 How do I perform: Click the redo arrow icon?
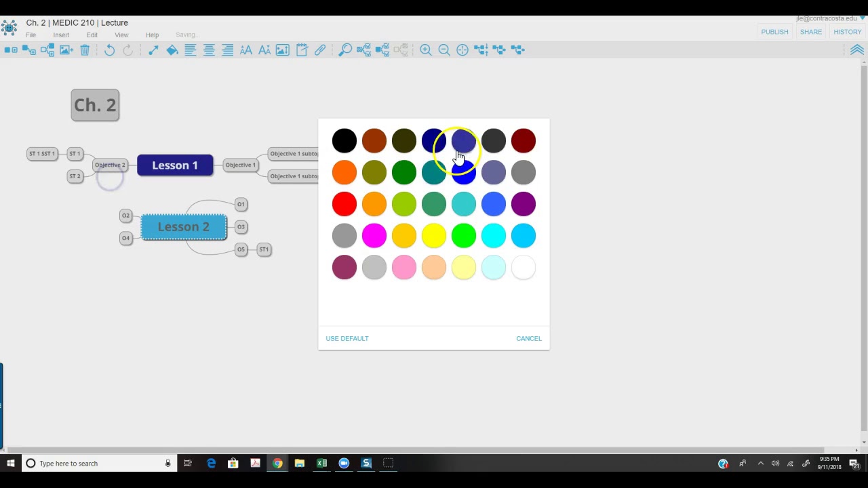coord(127,50)
